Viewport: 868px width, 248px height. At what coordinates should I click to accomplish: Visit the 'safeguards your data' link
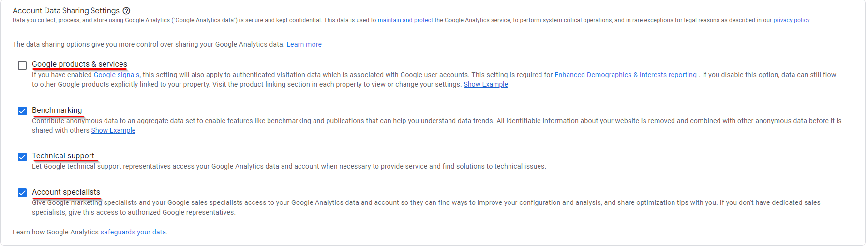(x=133, y=232)
